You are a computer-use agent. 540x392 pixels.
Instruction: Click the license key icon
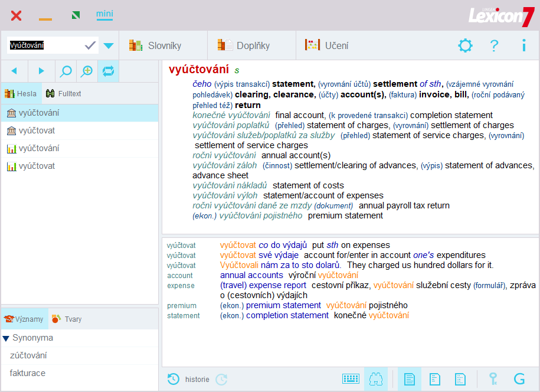pyautogui.click(x=493, y=379)
